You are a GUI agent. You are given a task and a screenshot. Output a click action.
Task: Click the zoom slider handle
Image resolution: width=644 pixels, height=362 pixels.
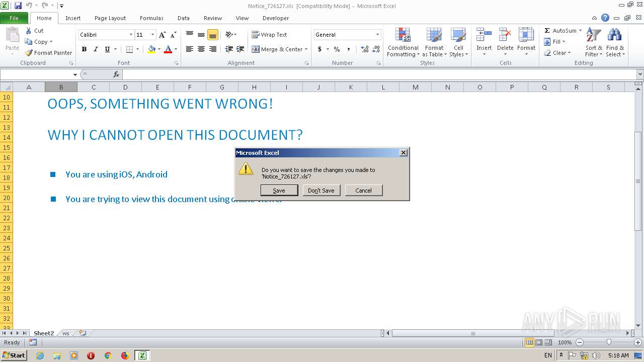coord(609,342)
